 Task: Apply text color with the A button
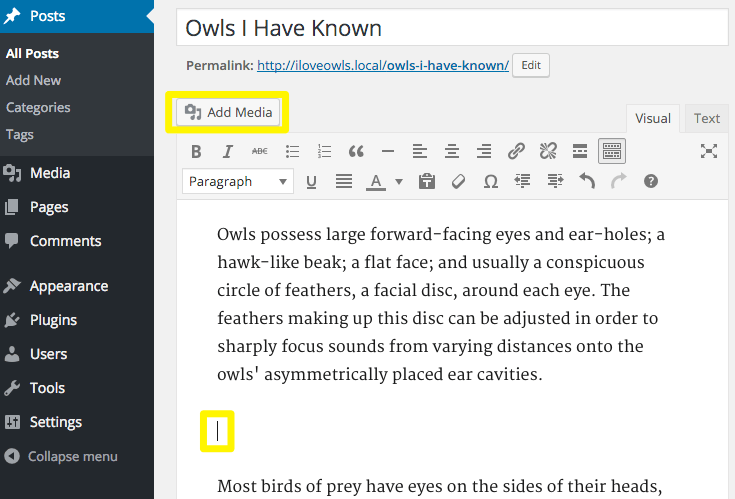tap(376, 181)
